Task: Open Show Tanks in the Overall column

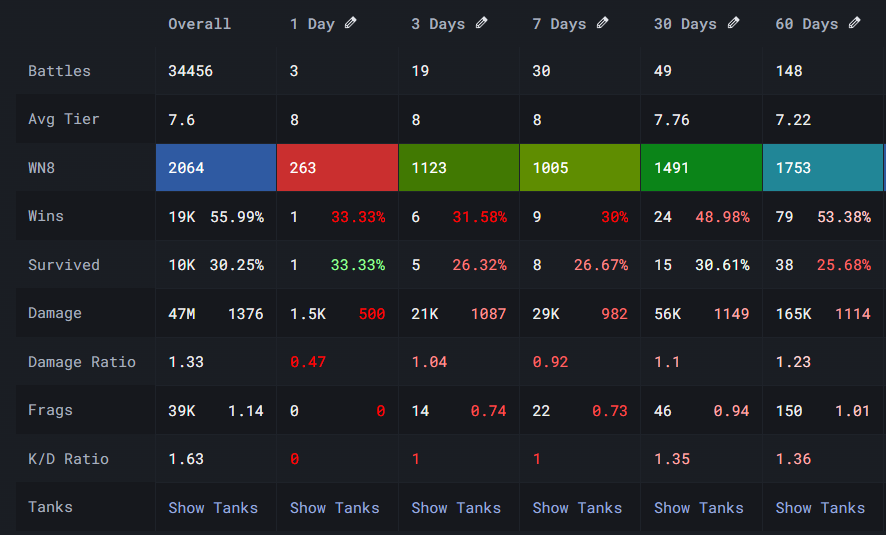Action: [x=213, y=508]
